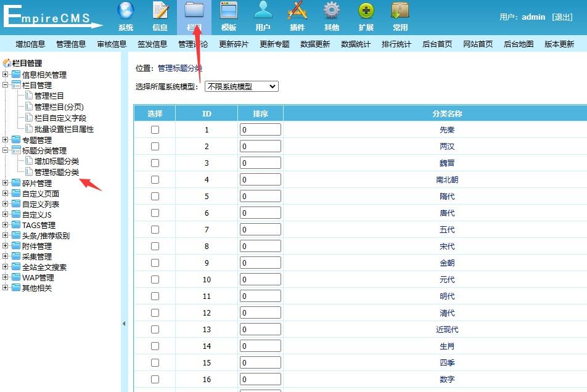
Task: Open the 系统 (System) module icon
Action: coord(126,17)
